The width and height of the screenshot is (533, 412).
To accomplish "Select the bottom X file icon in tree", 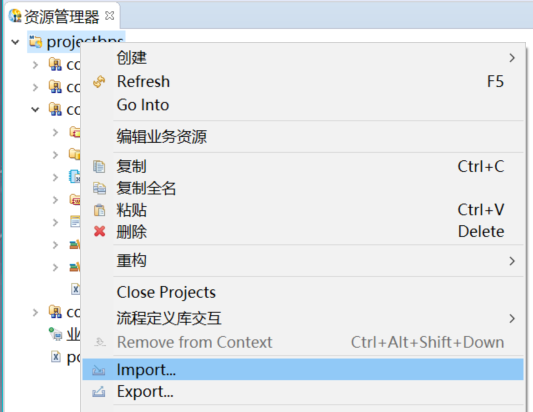I will click(x=56, y=357).
